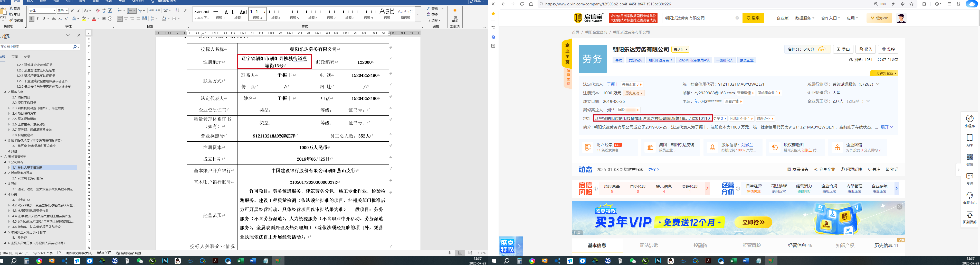Viewport: 980px width, 265px height.
Task: Open the 投融资 tab
Action: 700,245
